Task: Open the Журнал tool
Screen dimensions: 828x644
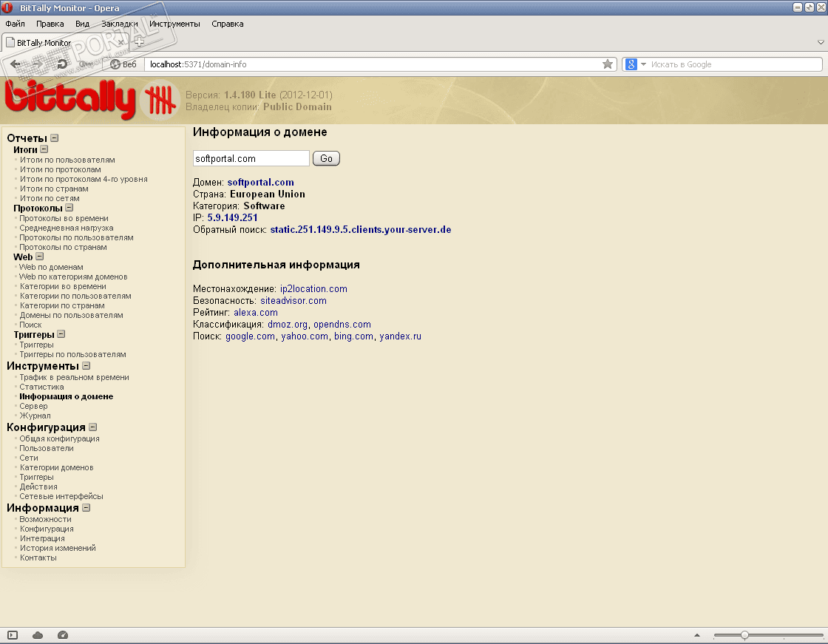Action: [35, 416]
